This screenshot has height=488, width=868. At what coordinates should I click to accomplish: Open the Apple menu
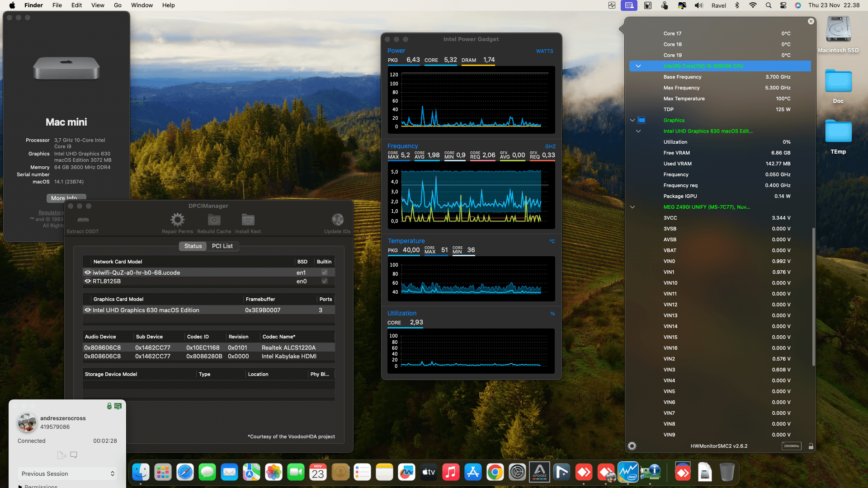[x=12, y=5]
